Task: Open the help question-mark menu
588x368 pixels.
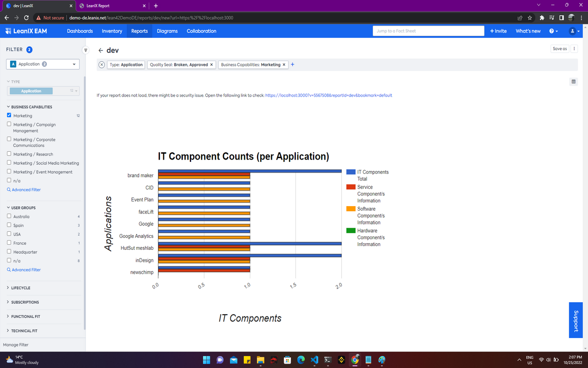Action: coord(554,31)
